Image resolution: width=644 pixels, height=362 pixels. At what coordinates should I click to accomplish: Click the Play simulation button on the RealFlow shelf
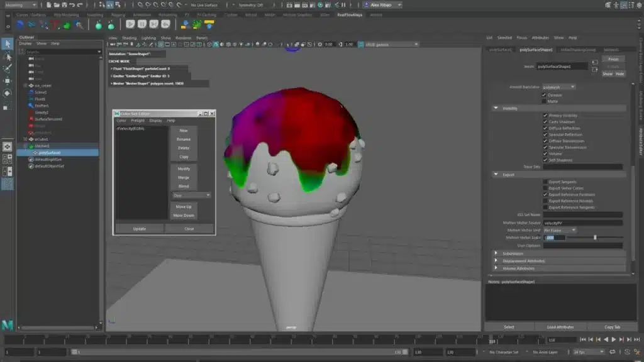coord(130,24)
